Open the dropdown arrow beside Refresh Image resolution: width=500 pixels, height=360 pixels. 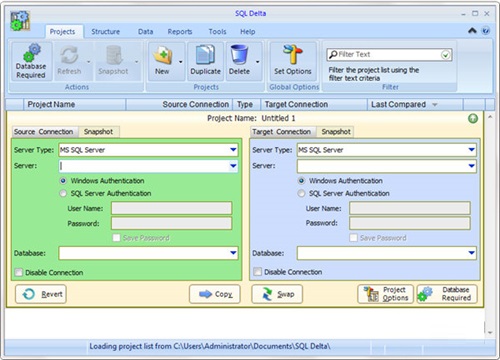pyautogui.click(x=88, y=62)
